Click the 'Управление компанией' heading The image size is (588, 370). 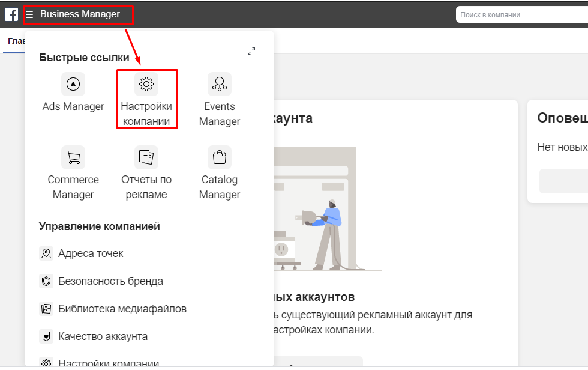[100, 226]
